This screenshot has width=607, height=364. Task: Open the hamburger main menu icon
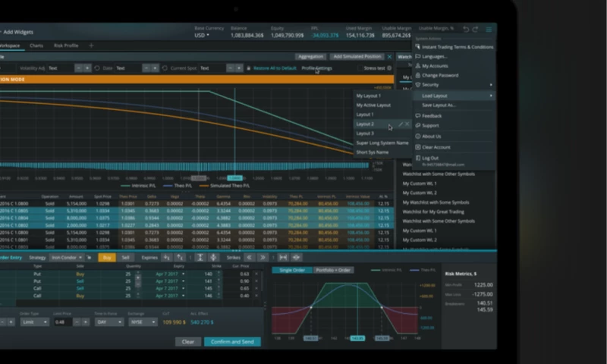tap(489, 30)
